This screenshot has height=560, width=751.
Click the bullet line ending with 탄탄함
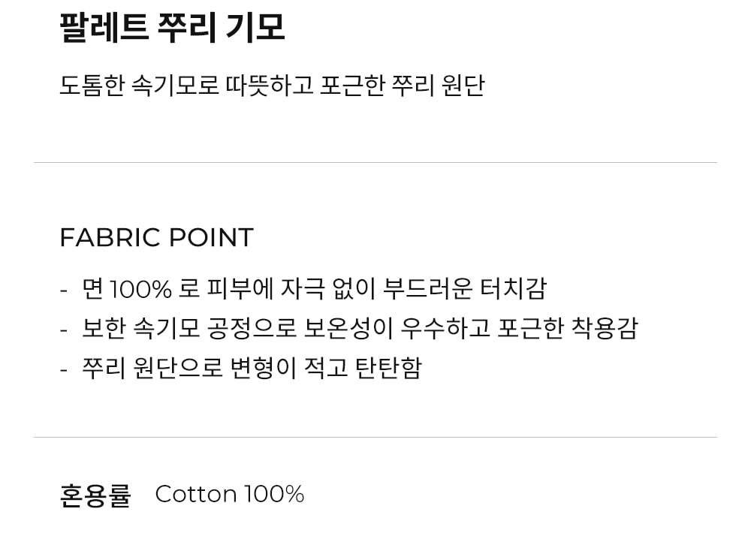click(252, 369)
